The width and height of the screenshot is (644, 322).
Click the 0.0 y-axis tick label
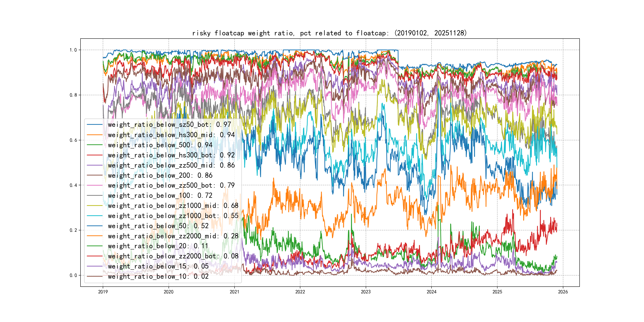pyautogui.click(x=73, y=275)
